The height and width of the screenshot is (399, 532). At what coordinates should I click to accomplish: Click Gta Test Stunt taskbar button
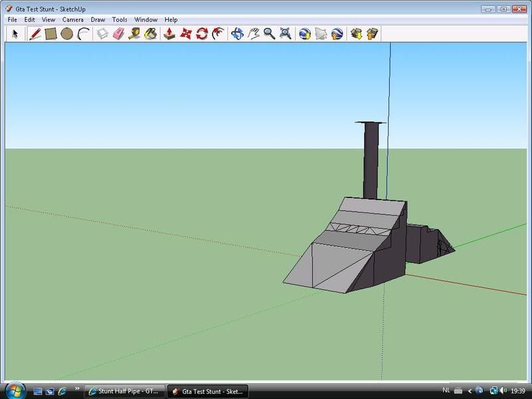[208, 391]
